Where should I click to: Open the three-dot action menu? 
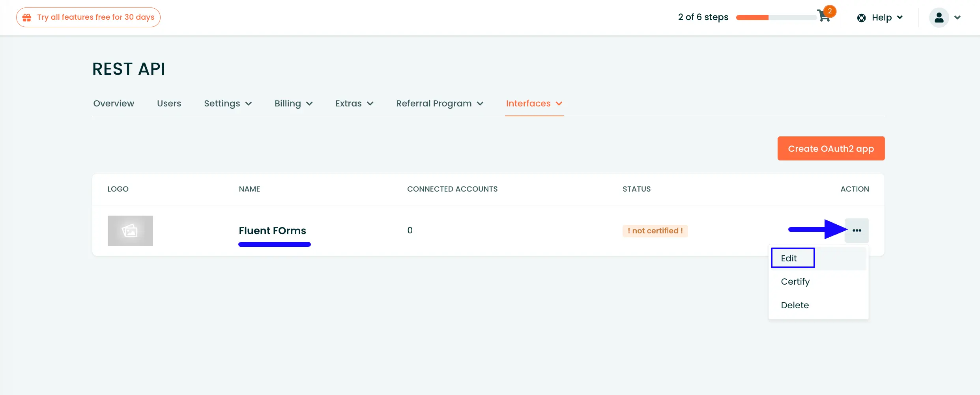pos(857,231)
